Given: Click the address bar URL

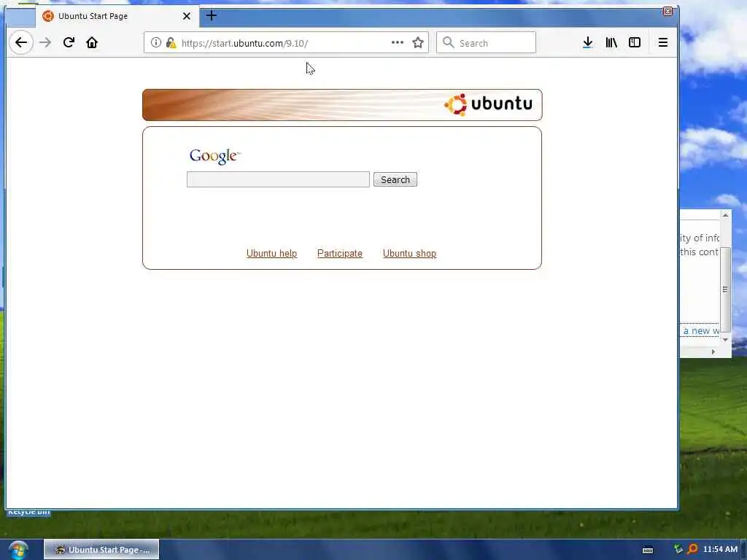Looking at the screenshot, I should (x=244, y=43).
